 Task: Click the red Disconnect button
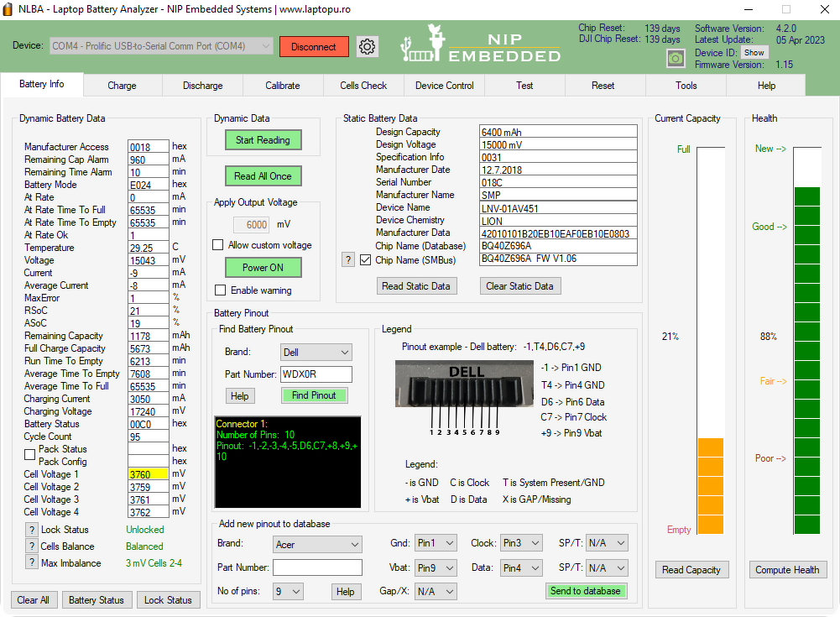313,47
